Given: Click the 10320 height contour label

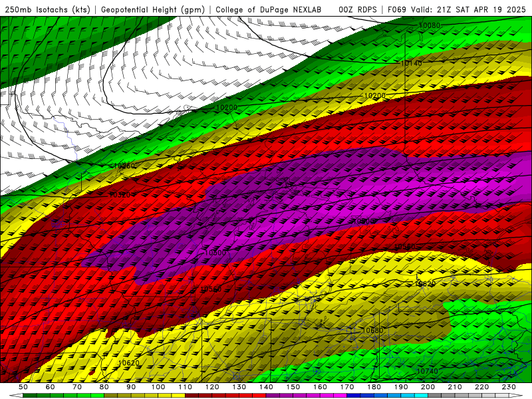Looking at the screenshot, I should (120, 195).
